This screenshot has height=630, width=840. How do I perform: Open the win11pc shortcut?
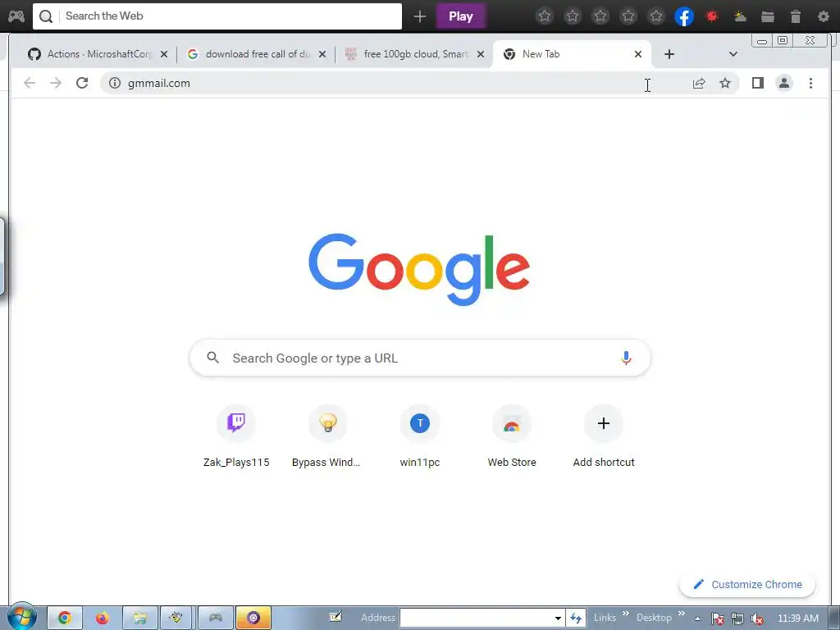coord(420,436)
